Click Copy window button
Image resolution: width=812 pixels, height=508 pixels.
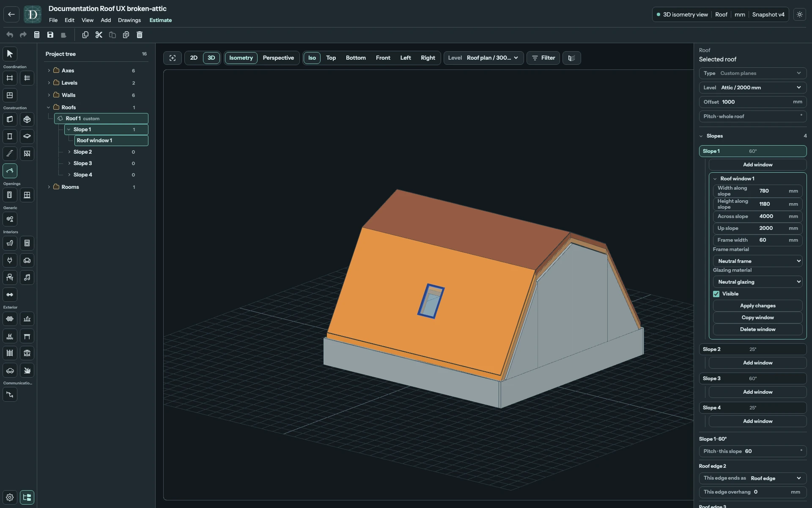(x=757, y=317)
